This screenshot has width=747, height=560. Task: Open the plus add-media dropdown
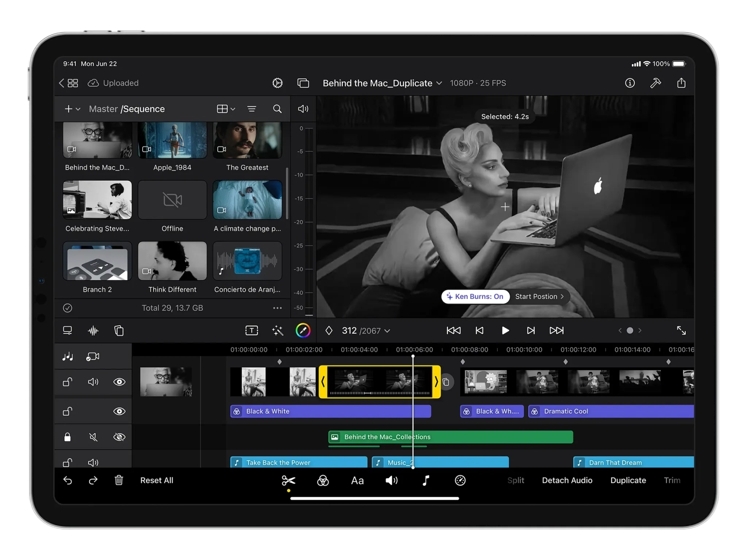(72, 109)
